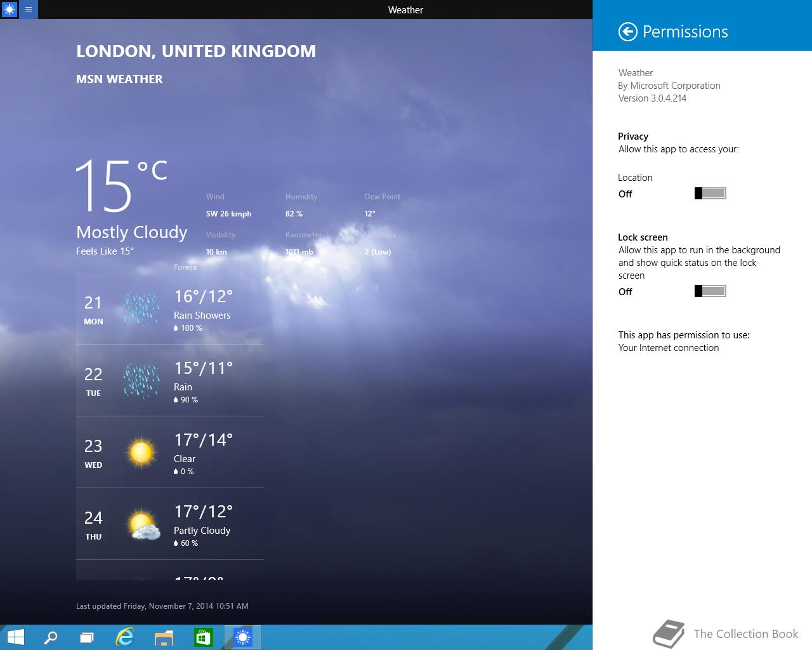Open File Explorer from the taskbar
The height and width of the screenshot is (650, 812).
[164, 637]
